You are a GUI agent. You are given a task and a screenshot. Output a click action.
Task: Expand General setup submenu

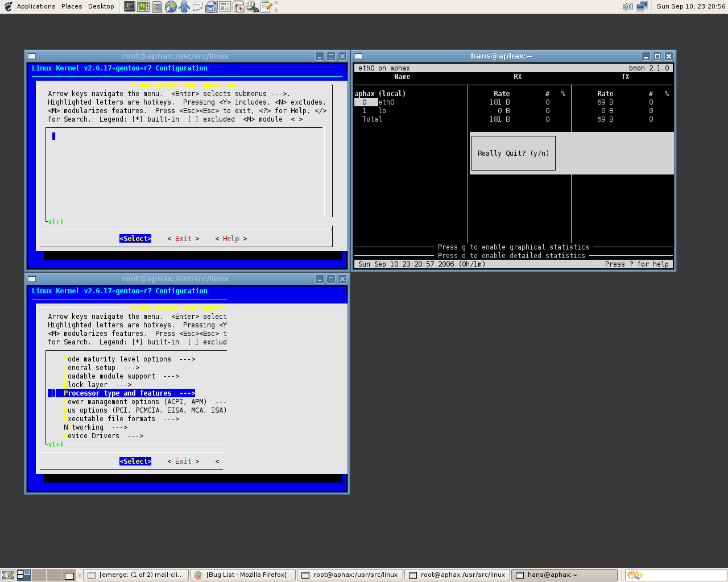(x=102, y=368)
